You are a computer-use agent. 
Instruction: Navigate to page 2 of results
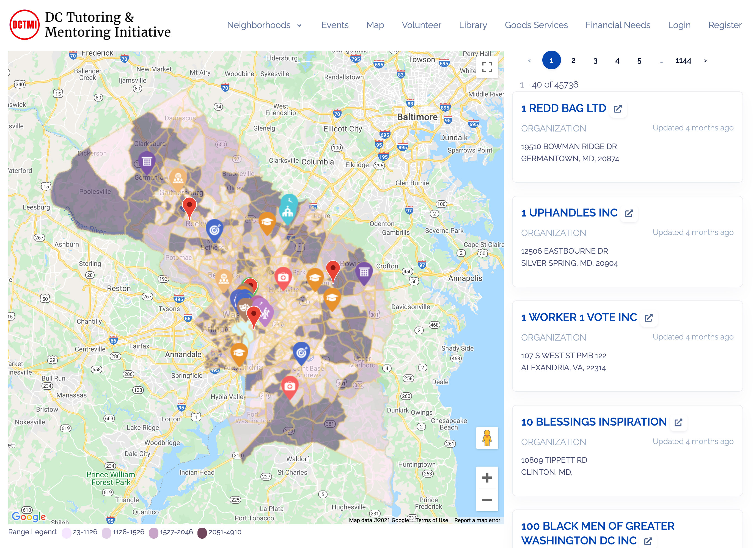pyautogui.click(x=573, y=61)
